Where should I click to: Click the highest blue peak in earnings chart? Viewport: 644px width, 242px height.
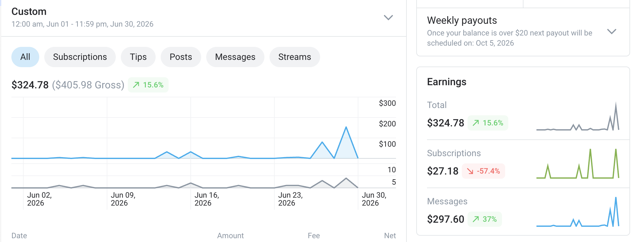tap(346, 127)
